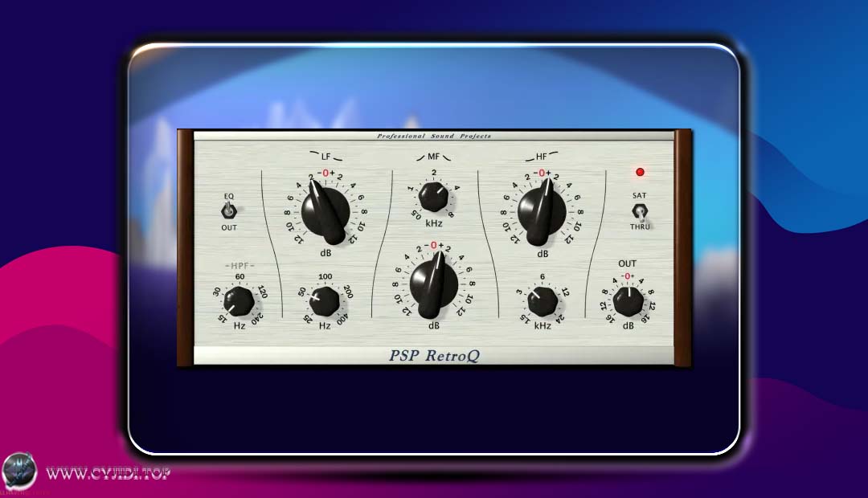Click the red 0 mark above LF gain knob
Viewport: 868px width, 498px height.
pos(325,173)
